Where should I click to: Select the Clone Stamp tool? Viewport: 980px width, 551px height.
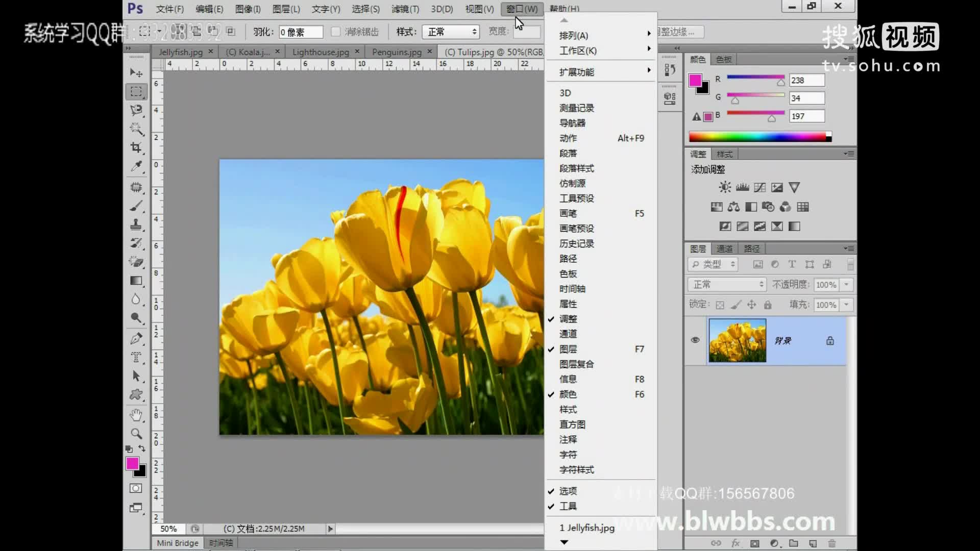pyautogui.click(x=136, y=224)
